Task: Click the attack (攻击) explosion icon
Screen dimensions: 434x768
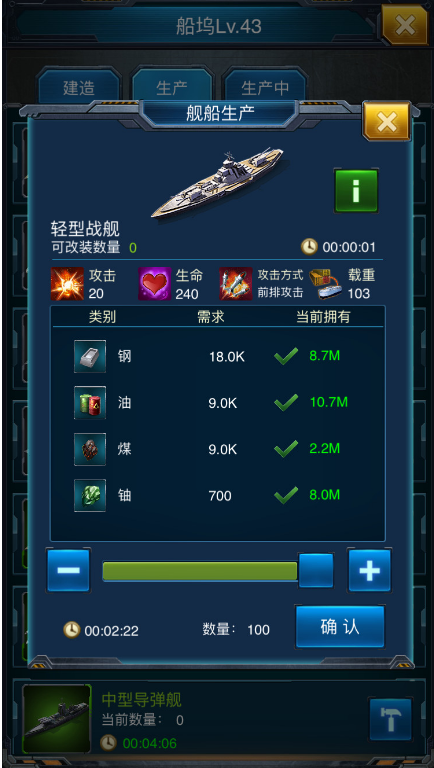Action: click(67, 284)
